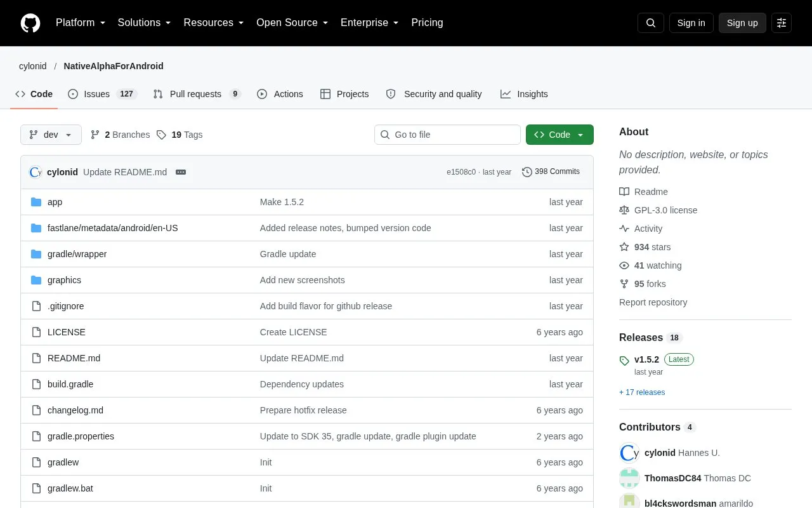Click cylonid avatar in Contributors list

629,453
